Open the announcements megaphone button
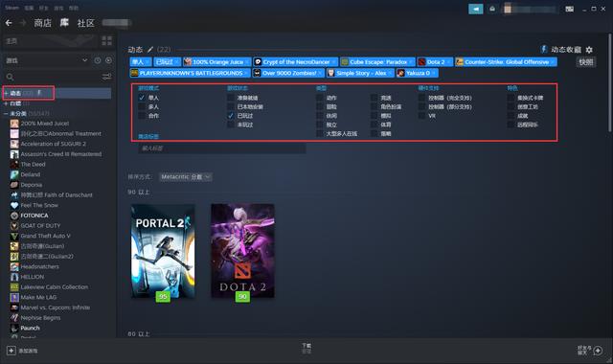Screen dimensions: 613x364 pyautogui.click(x=476, y=9)
